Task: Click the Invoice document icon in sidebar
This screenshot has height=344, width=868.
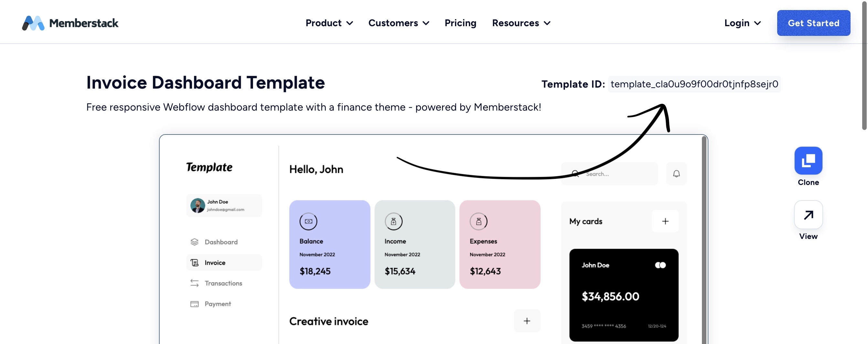Action: click(195, 263)
